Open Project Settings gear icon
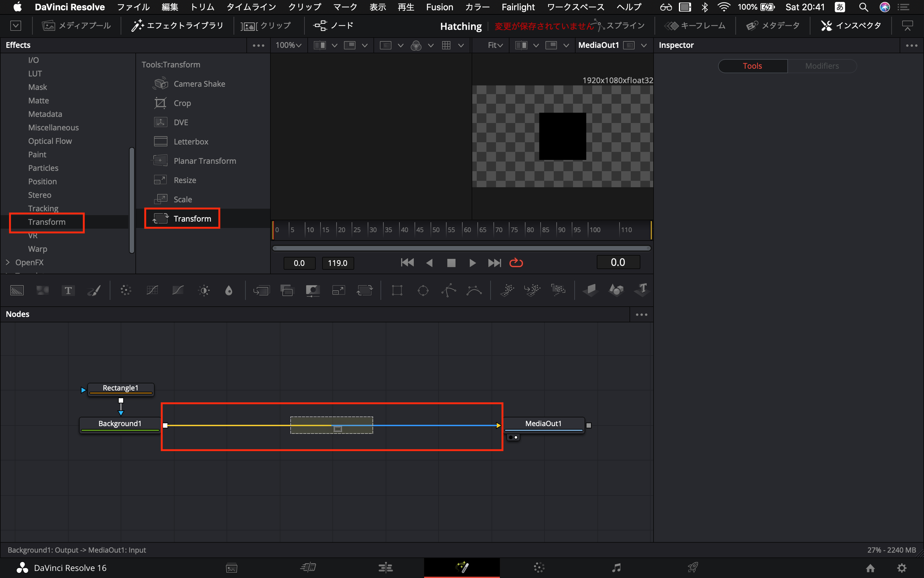Image resolution: width=924 pixels, height=578 pixels. [x=902, y=568]
